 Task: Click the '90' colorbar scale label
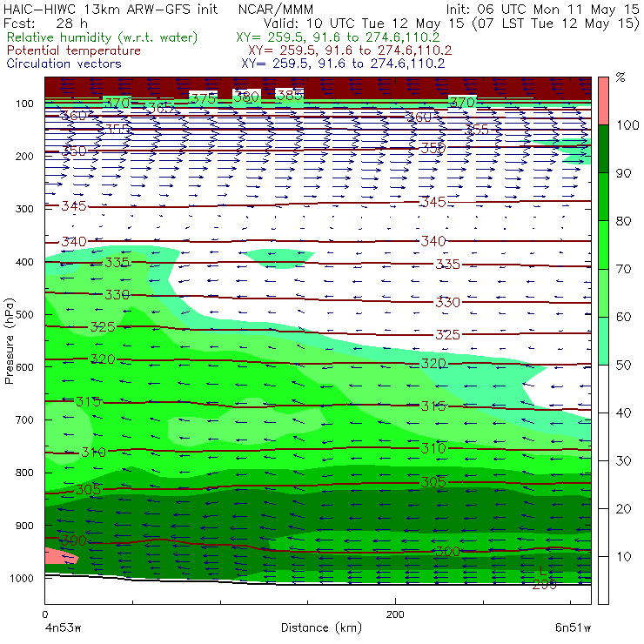tap(623, 173)
